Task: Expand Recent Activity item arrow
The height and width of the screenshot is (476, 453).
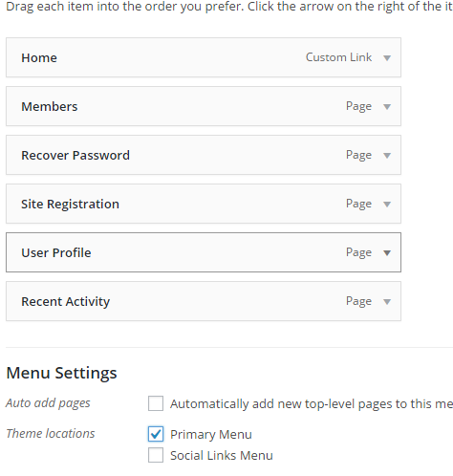Action: pyautogui.click(x=387, y=302)
